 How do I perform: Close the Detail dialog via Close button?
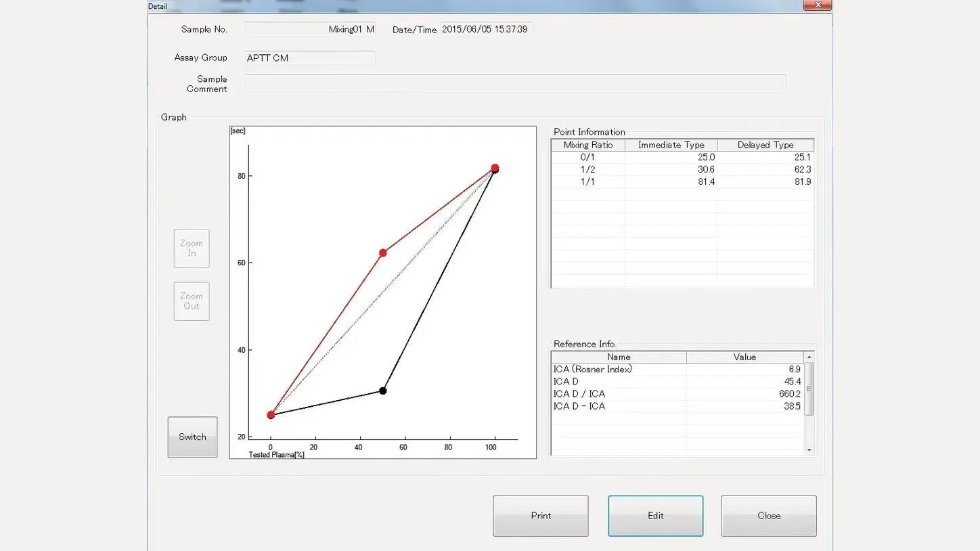point(768,516)
